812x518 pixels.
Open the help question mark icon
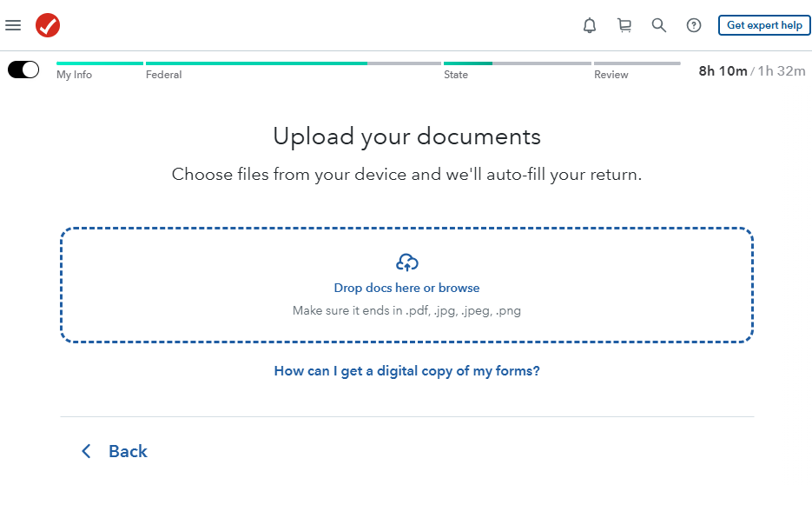694,25
